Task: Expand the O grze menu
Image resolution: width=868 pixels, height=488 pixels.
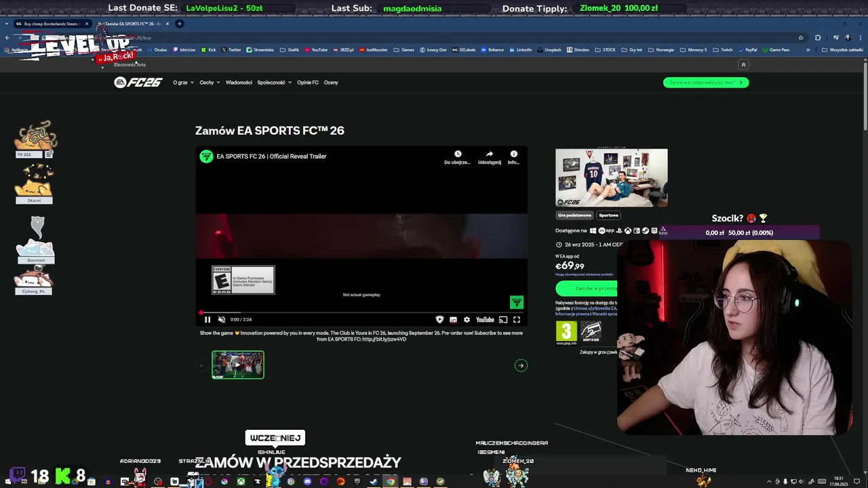Action: (x=183, y=83)
